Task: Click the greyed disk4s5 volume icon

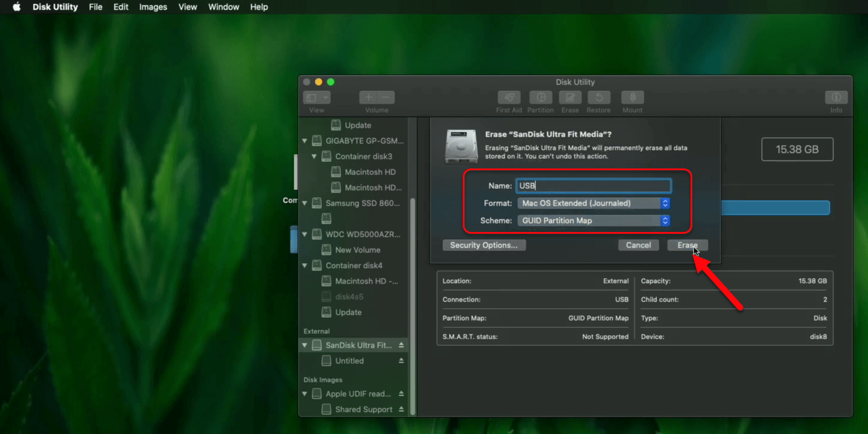Action: click(326, 297)
